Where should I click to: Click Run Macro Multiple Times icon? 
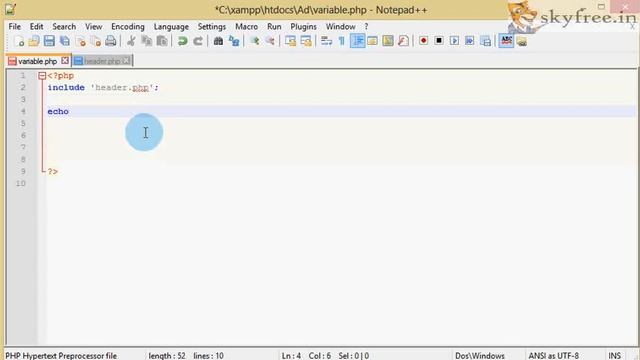coord(470,41)
